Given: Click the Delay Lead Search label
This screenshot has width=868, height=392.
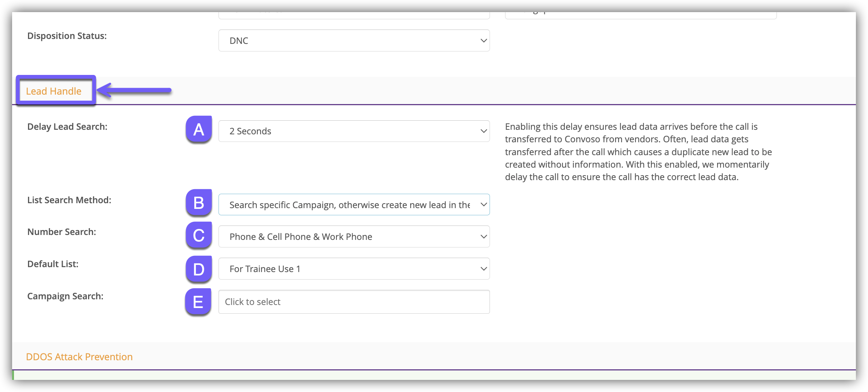Looking at the screenshot, I should (67, 127).
